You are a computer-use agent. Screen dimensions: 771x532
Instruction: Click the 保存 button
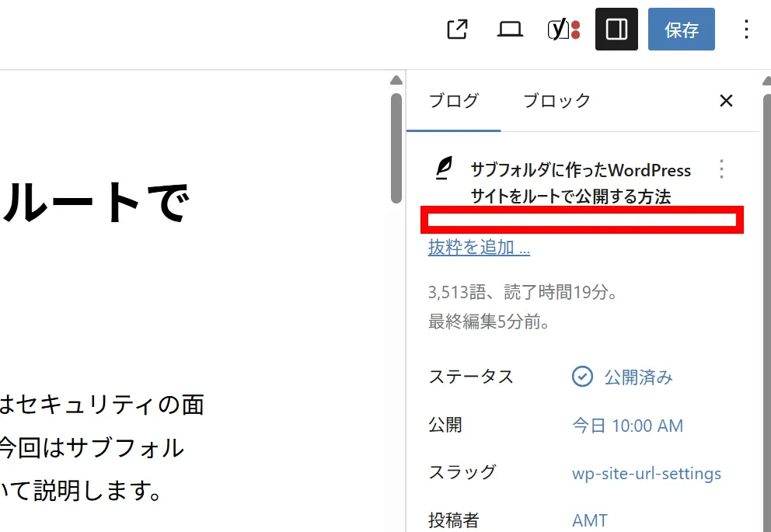pos(681,30)
